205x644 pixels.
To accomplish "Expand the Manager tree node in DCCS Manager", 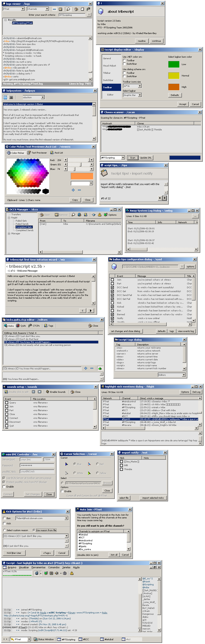I will tap(9, 234).
